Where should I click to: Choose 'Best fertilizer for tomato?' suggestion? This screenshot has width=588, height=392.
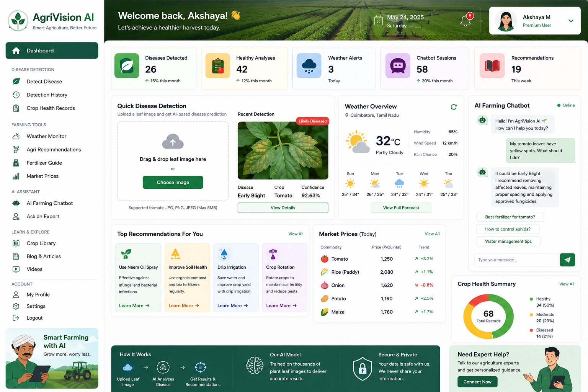tap(510, 217)
